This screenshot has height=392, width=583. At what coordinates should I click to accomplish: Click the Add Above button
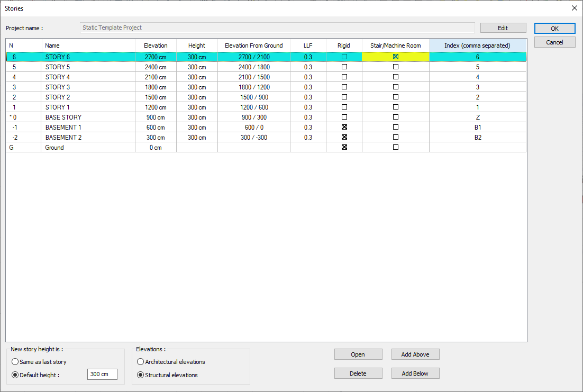(x=415, y=354)
